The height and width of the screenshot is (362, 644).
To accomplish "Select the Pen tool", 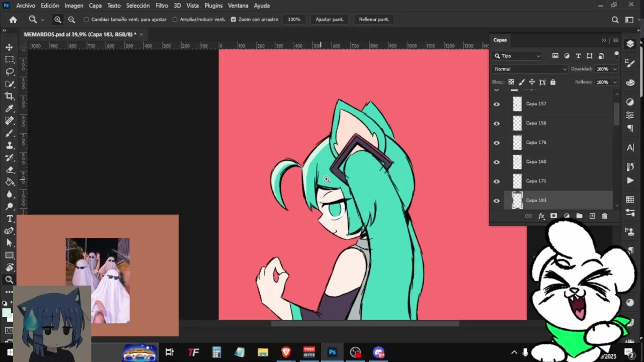I will 9,231.
